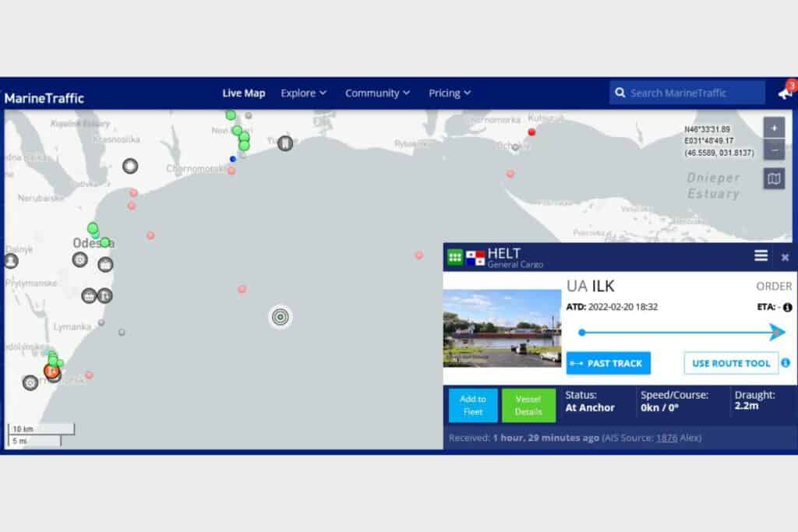Click the HELT vessel name

(504, 253)
